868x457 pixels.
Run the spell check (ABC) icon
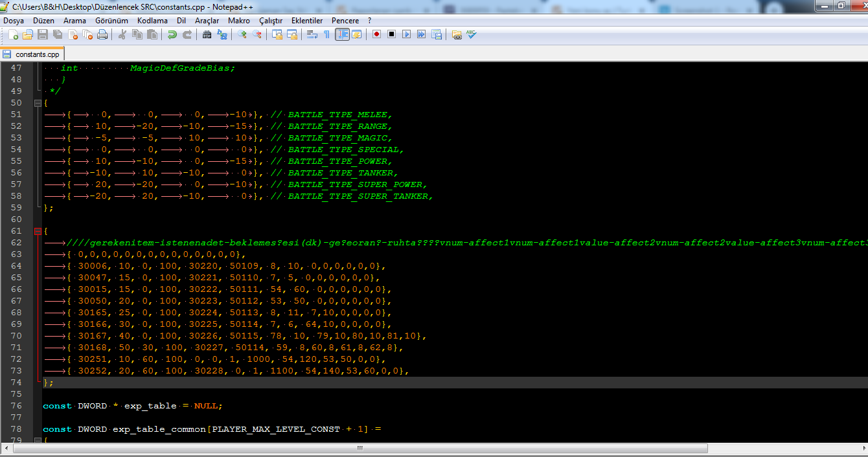(x=470, y=34)
